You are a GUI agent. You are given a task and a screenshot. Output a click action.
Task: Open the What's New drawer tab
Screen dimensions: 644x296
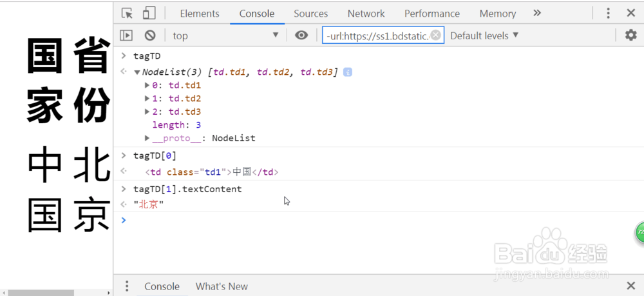(222, 286)
